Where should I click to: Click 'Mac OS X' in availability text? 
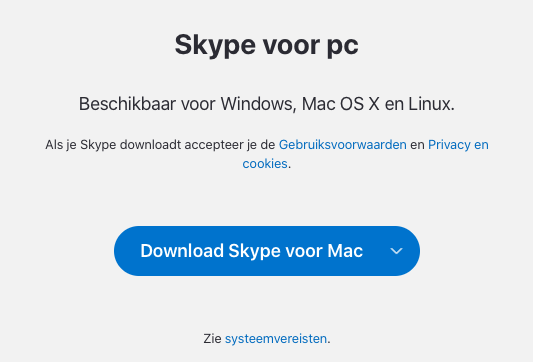tap(341, 104)
